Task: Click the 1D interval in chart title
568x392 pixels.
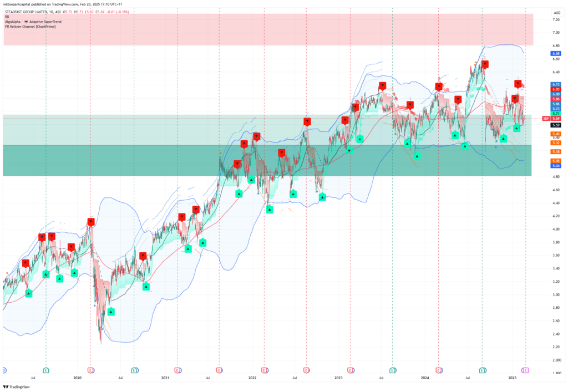Action: [x=52, y=12]
